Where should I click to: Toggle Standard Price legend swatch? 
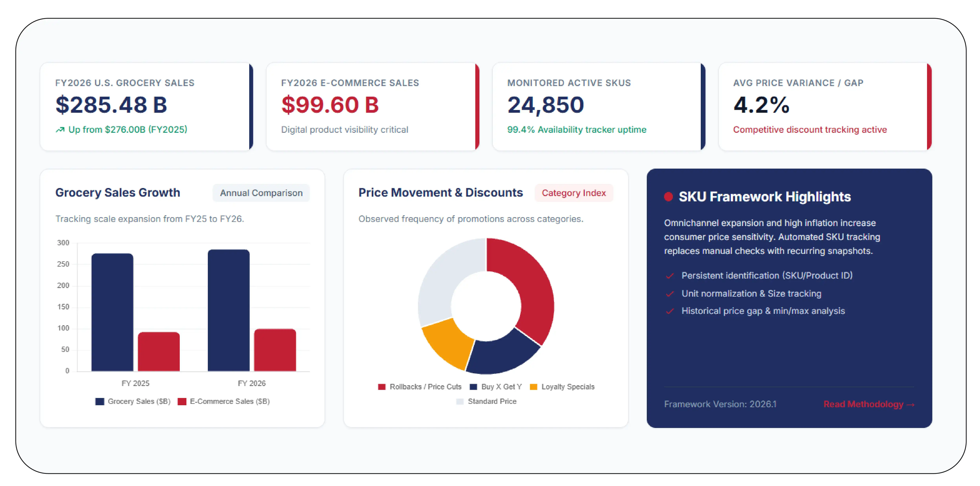coord(460,402)
